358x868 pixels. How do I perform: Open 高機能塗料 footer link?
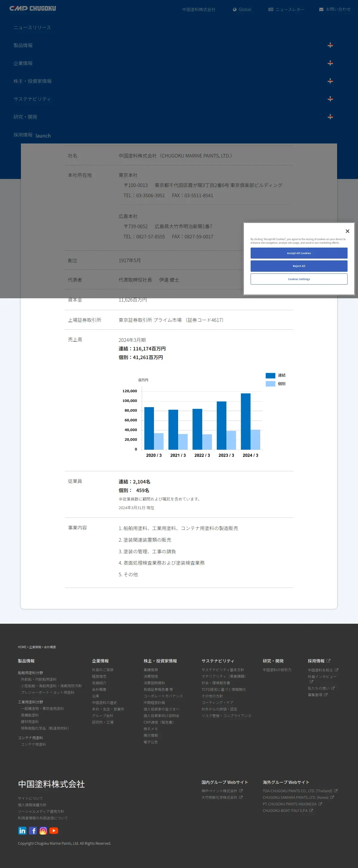pos(30,715)
